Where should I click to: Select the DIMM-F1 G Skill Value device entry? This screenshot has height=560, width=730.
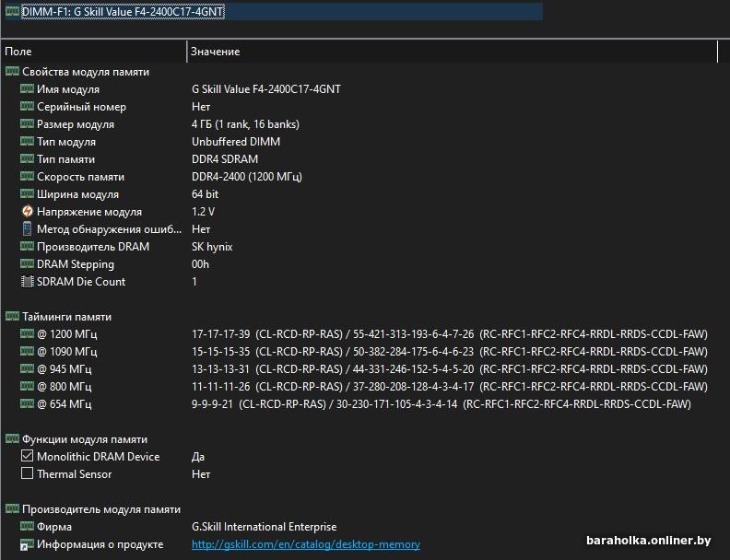tap(123, 12)
